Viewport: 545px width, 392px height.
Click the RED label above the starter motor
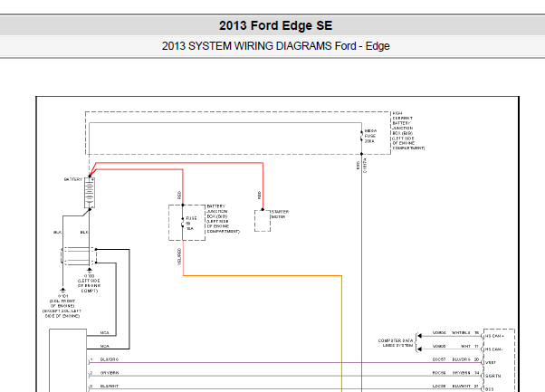(259, 195)
